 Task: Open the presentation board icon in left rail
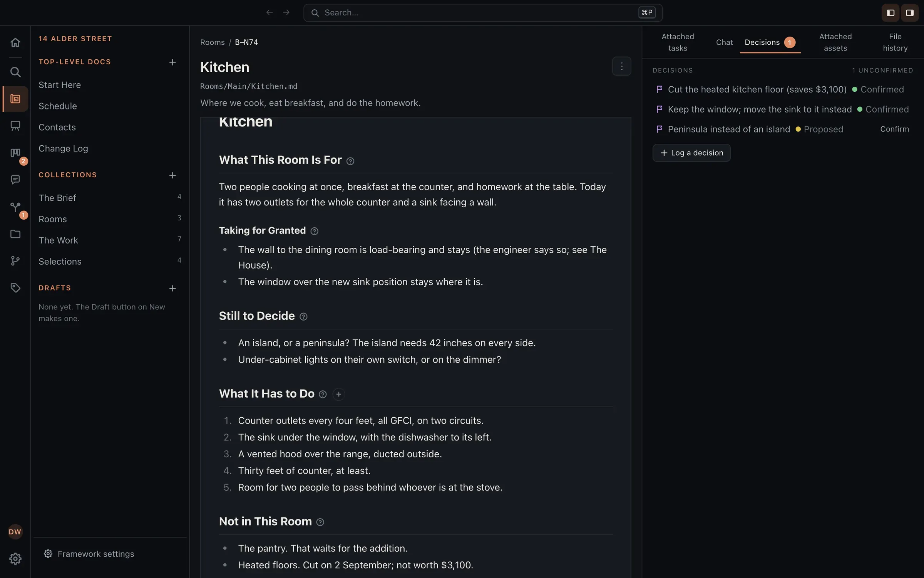click(15, 126)
